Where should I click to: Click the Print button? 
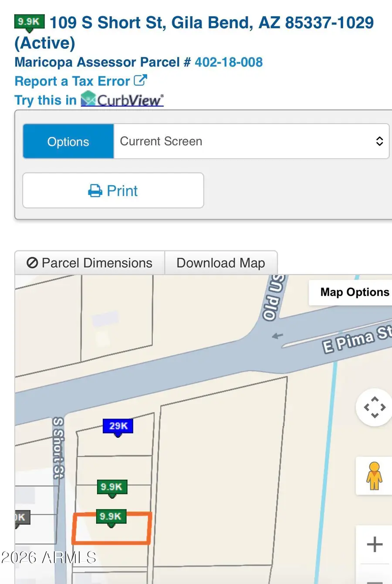tap(113, 190)
